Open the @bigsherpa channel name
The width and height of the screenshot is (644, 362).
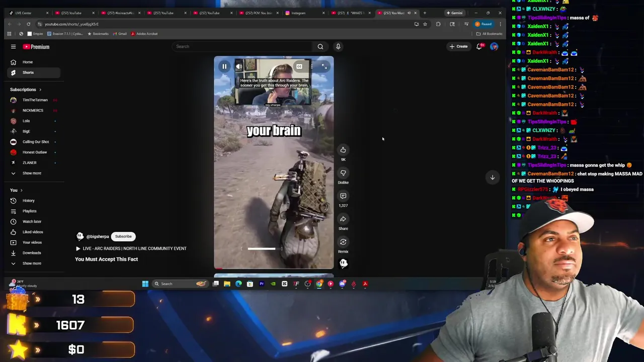98,236
